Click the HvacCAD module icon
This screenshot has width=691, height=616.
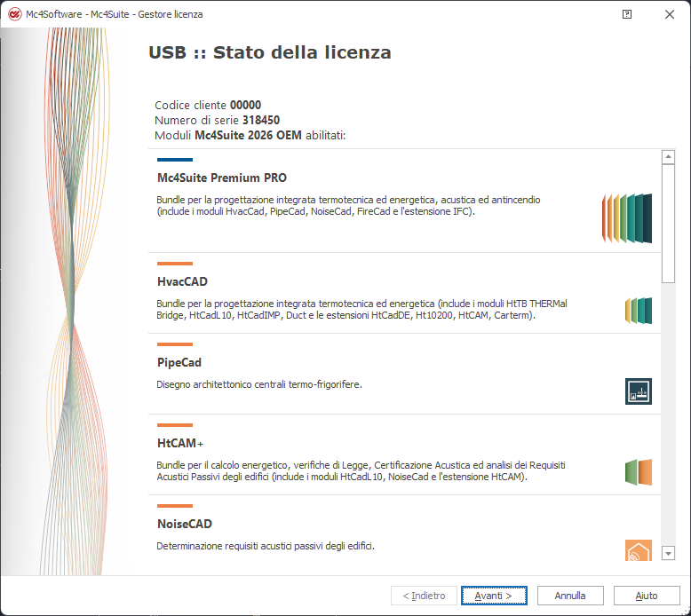638,310
